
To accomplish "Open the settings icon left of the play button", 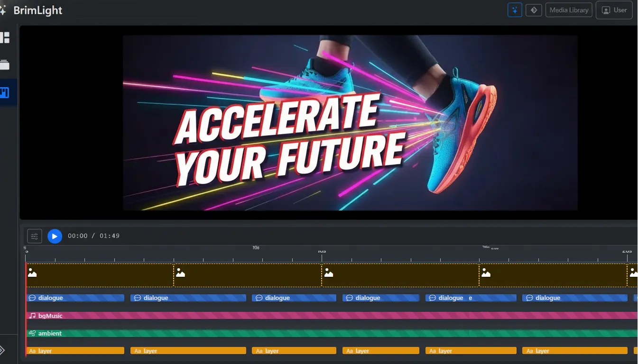I will 34,236.
